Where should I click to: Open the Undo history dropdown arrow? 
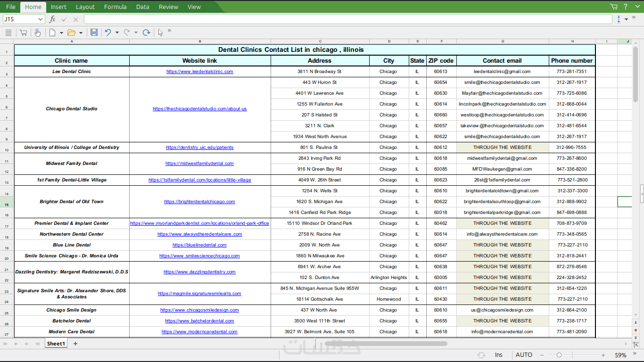[x=117, y=33]
